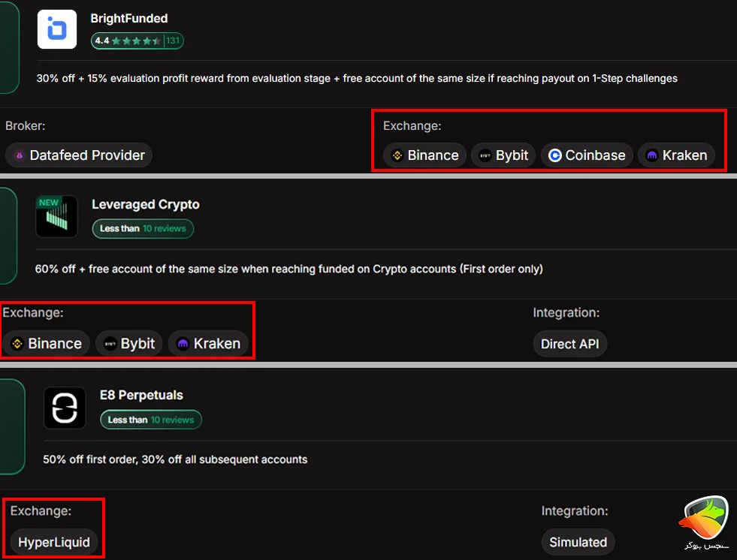Image resolution: width=737 pixels, height=560 pixels.
Task: Select the Datafeed Provider broker chip
Action: click(79, 155)
